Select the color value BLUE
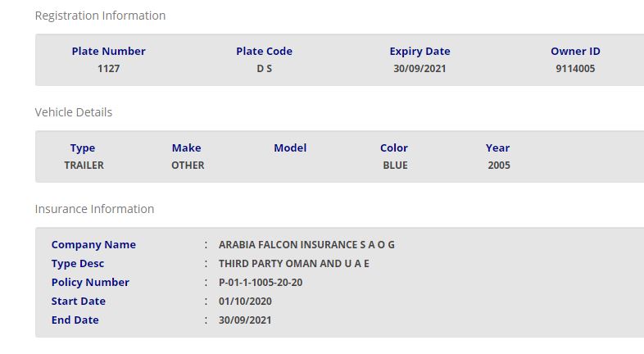The height and width of the screenshot is (354, 644). point(395,166)
